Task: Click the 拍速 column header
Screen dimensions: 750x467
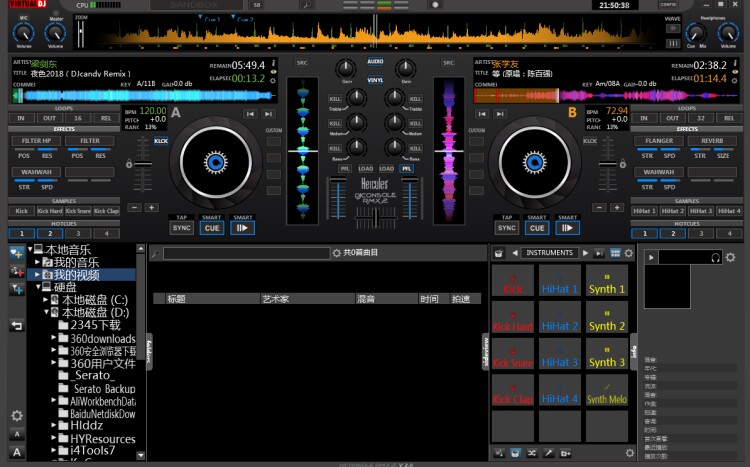Action: pyautogui.click(x=465, y=299)
